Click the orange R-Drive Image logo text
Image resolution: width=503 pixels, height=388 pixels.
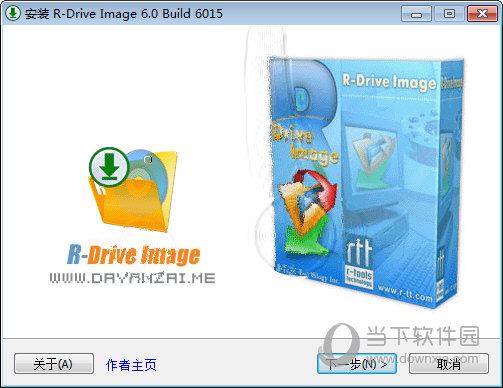pyautogui.click(x=133, y=255)
